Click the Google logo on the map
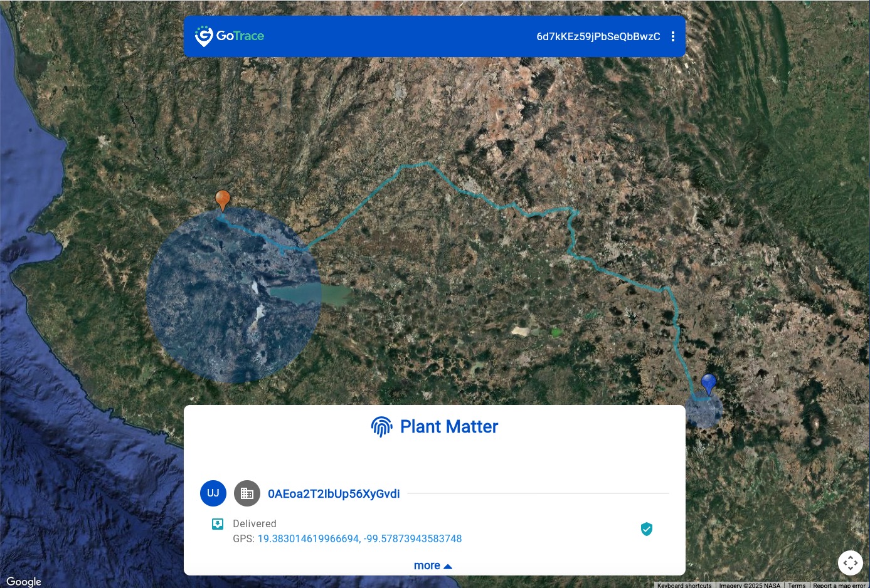Screen dimensions: 870x588 24,582
